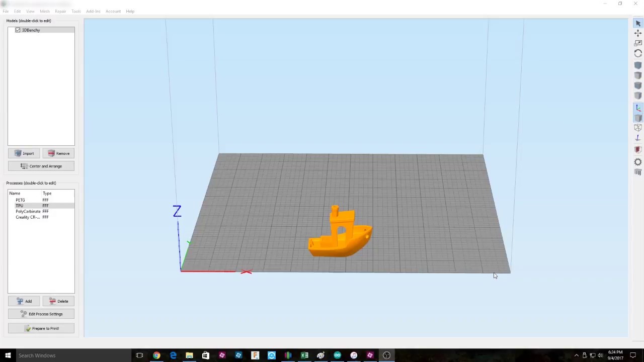Open the Account menu
This screenshot has width=644, height=362.
113,11
